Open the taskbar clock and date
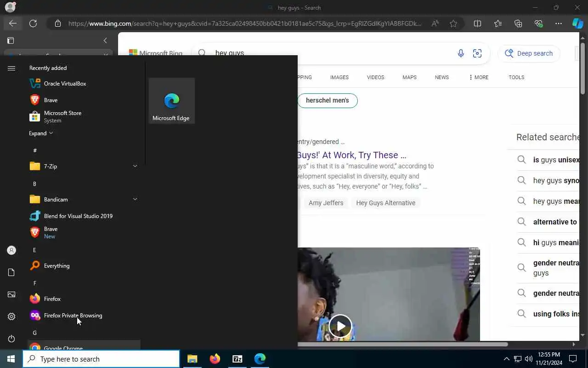 (x=548, y=359)
